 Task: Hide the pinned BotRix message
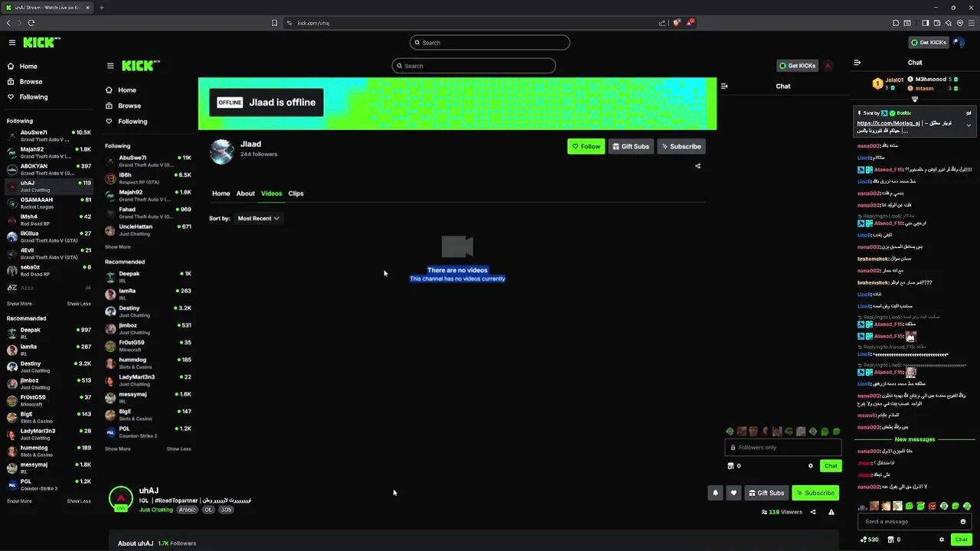(x=969, y=113)
